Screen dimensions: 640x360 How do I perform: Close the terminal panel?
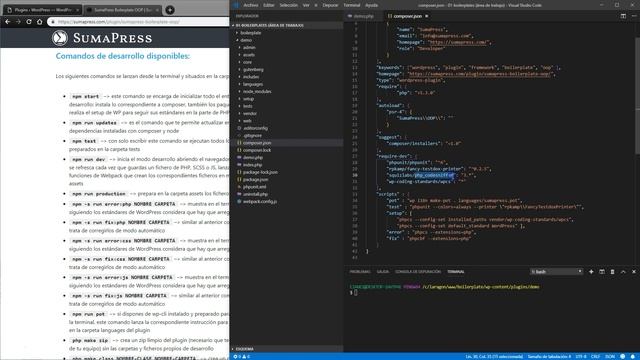pyautogui.click(x=634, y=271)
